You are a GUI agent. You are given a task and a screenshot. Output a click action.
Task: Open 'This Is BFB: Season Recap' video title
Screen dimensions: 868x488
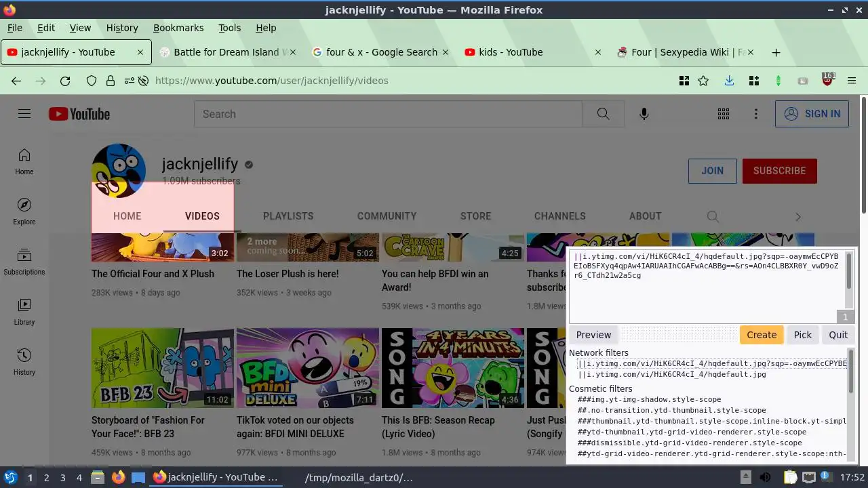pos(438,427)
